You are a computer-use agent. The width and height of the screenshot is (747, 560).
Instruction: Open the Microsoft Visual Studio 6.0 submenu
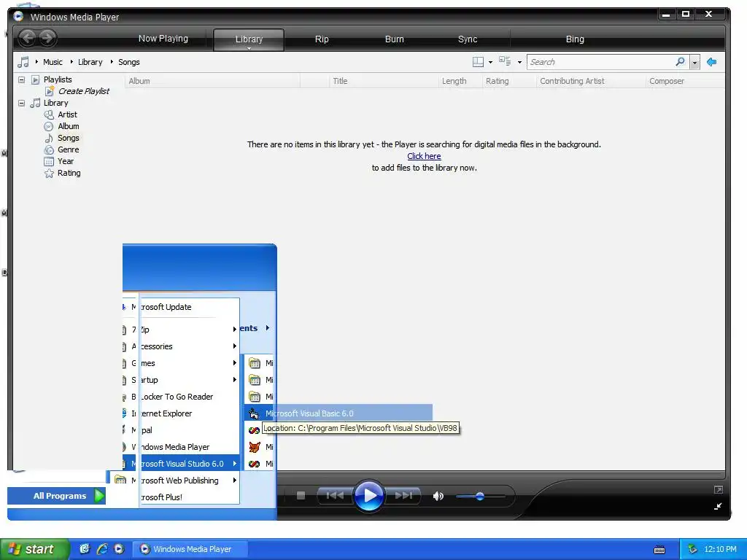(181, 463)
